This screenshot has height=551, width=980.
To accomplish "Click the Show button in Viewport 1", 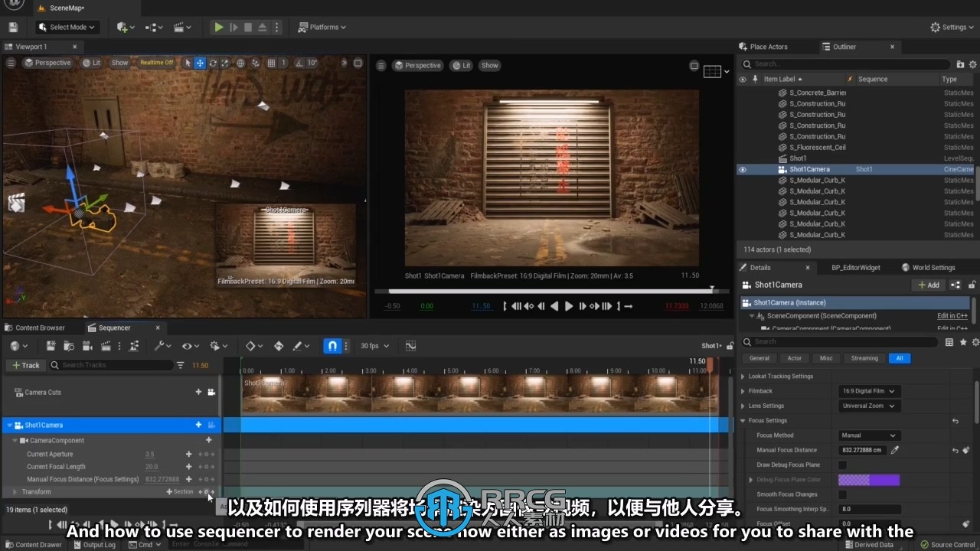I will 120,63.
